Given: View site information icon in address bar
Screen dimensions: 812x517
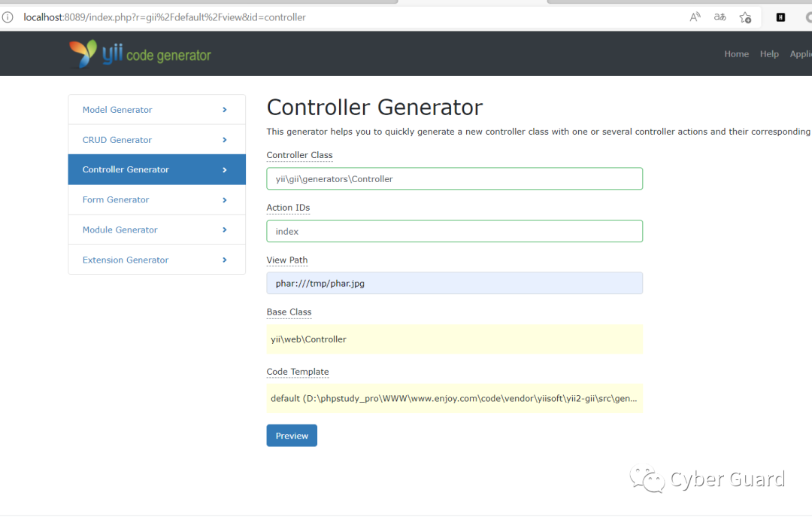Looking at the screenshot, I should (x=8, y=17).
